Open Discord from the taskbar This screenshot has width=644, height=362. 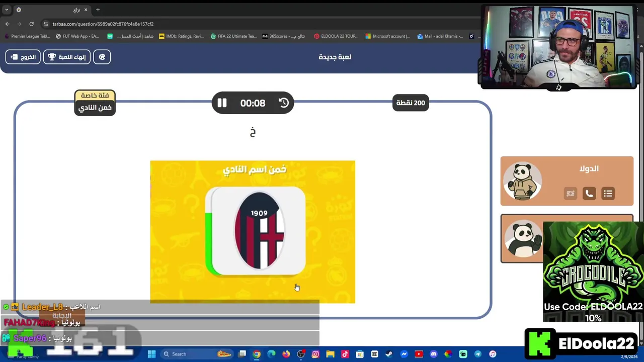click(433, 354)
